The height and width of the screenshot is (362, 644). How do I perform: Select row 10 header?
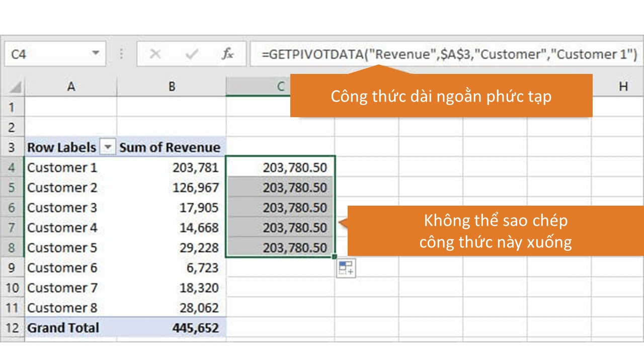click(x=12, y=288)
